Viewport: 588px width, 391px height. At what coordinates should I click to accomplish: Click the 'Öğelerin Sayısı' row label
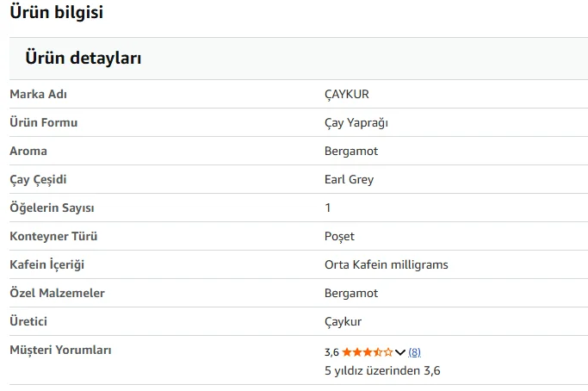(x=52, y=208)
